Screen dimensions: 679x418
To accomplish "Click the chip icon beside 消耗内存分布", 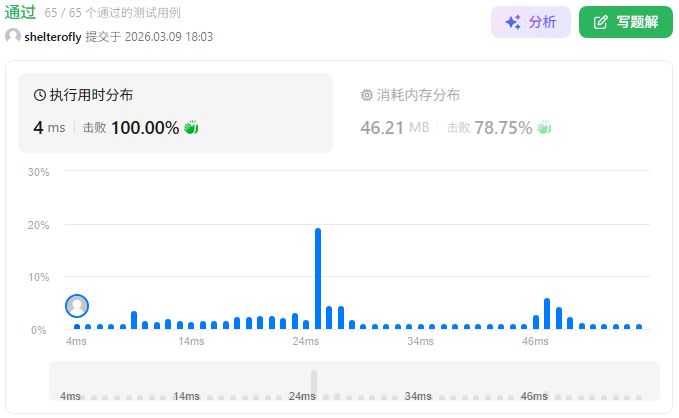I will point(366,95).
